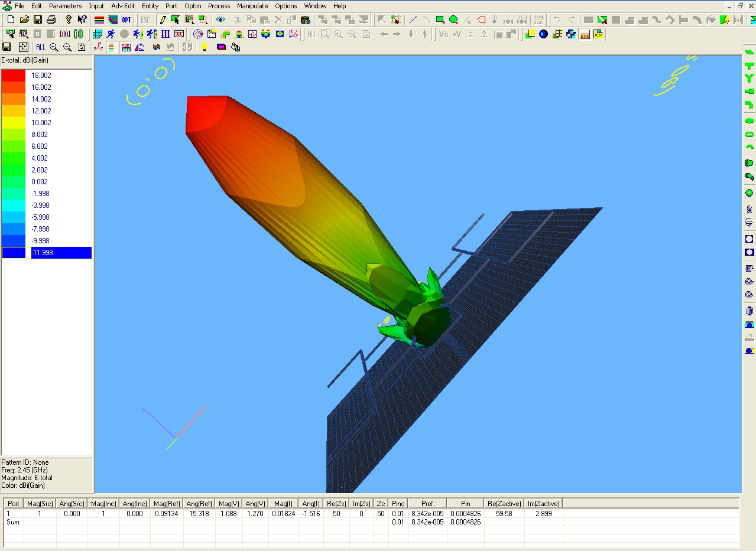Run simulation with running man icon

click(111, 34)
